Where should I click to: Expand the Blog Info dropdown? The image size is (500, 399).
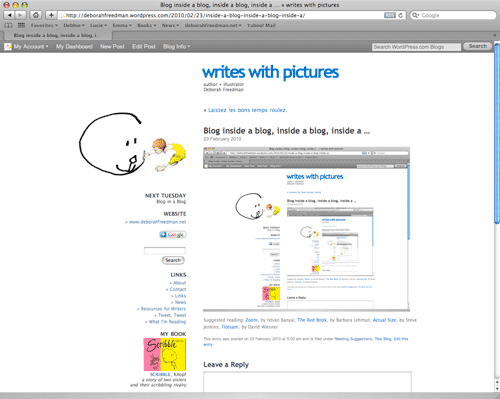176,47
